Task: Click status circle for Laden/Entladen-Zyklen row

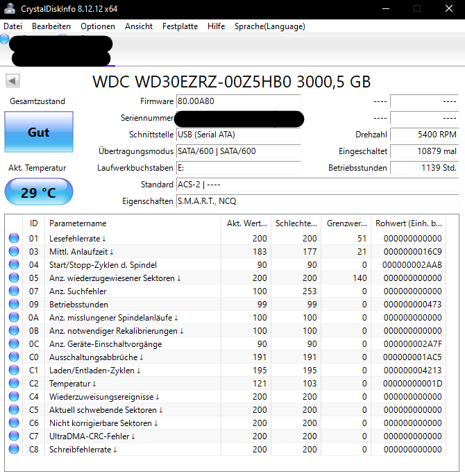Action: point(14,371)
